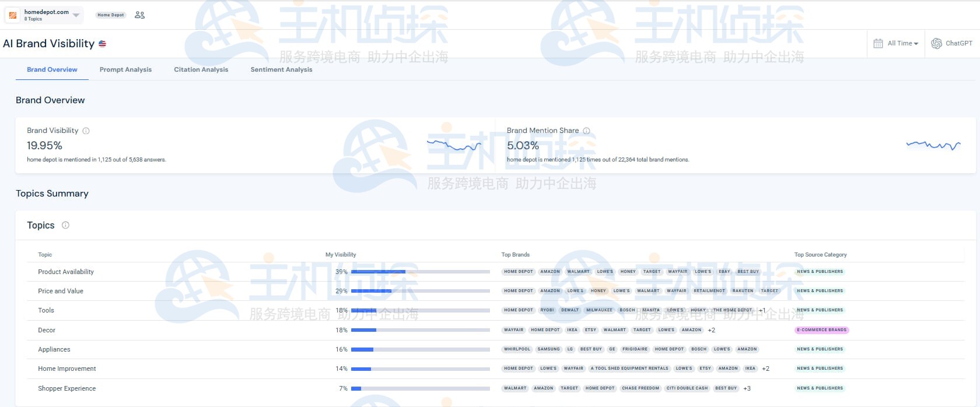Viewport: 980px width, 407px height.
Task: Click the Milwaukee brand tag in Tools row
Action: (x=600, y=310)
